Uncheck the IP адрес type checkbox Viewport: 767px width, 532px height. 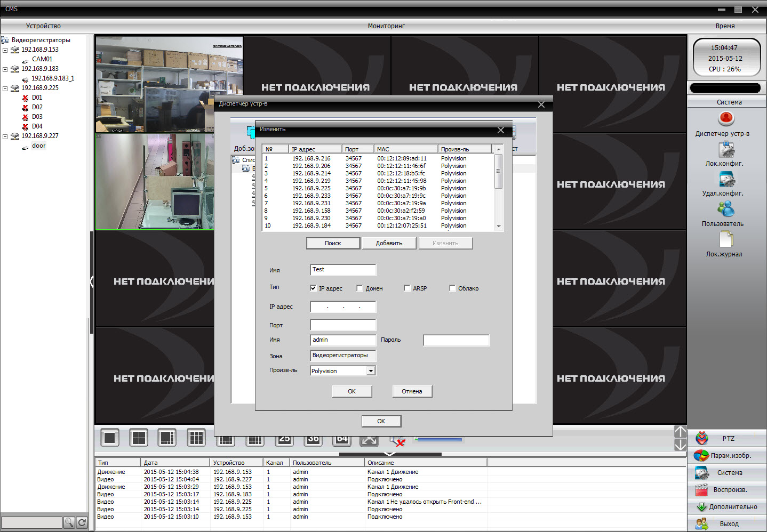[313, 288]
